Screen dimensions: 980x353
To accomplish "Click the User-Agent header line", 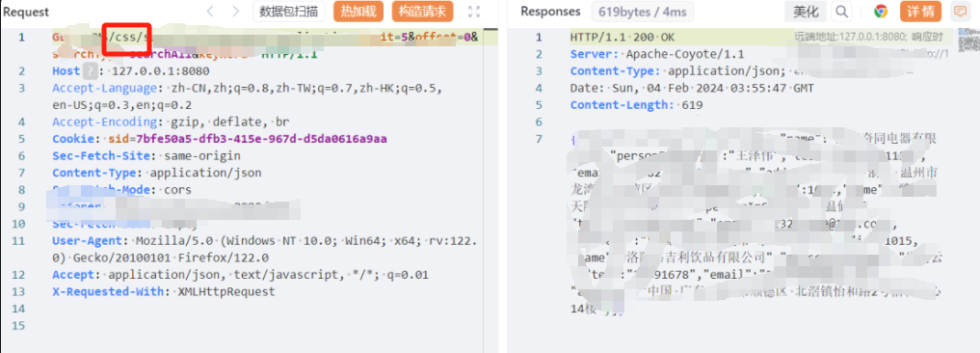I will coord(264,241).
